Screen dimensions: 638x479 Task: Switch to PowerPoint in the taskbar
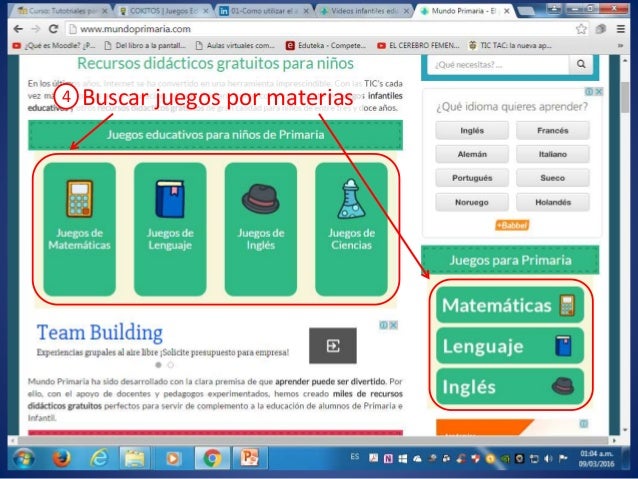pos(250,459)
